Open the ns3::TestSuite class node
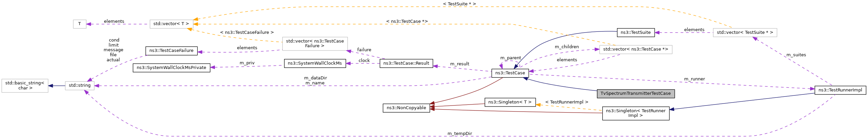This screenshot has width=868, height=138. coord(635,32)
